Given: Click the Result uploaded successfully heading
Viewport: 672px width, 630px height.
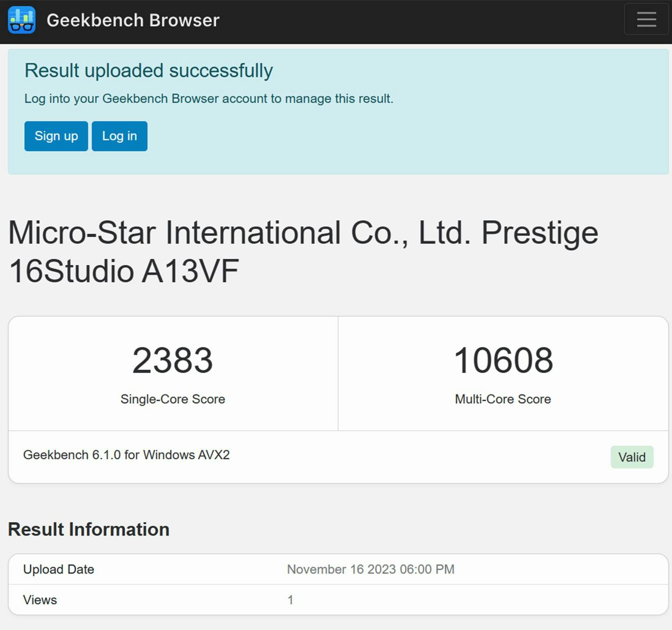Looking at the screenshot, I should coord(148,71).
